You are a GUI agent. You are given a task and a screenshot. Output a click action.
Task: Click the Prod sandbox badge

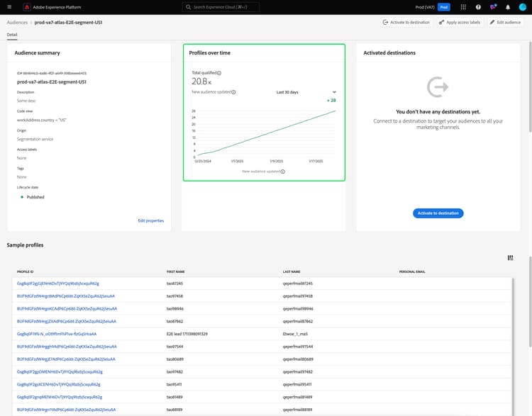point(443,7)
